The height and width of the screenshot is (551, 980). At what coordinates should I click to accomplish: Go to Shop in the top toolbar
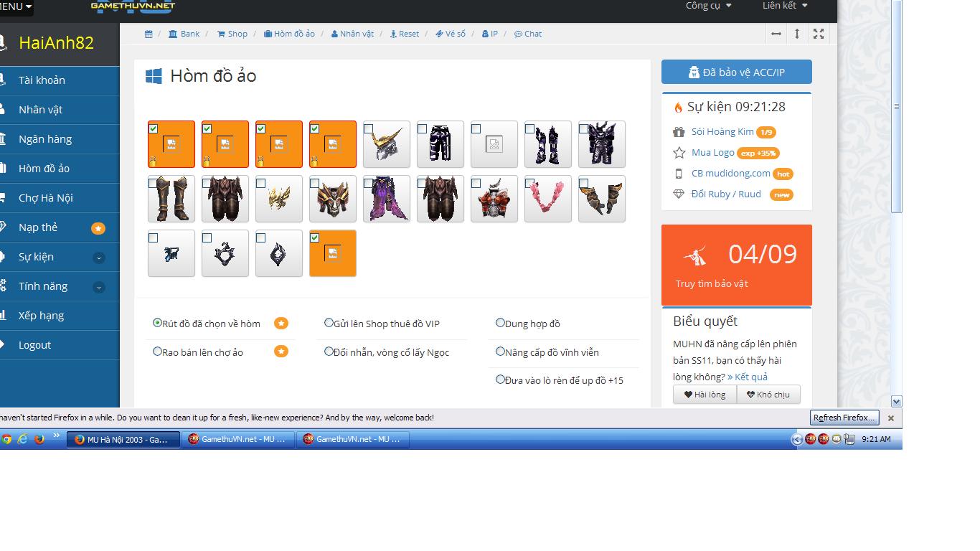pos(232,34)
